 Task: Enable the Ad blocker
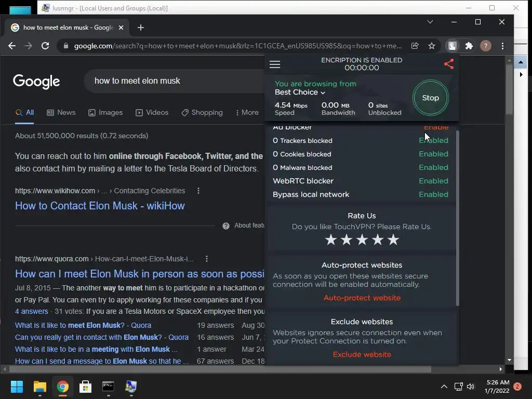click(x=436, y=128)
